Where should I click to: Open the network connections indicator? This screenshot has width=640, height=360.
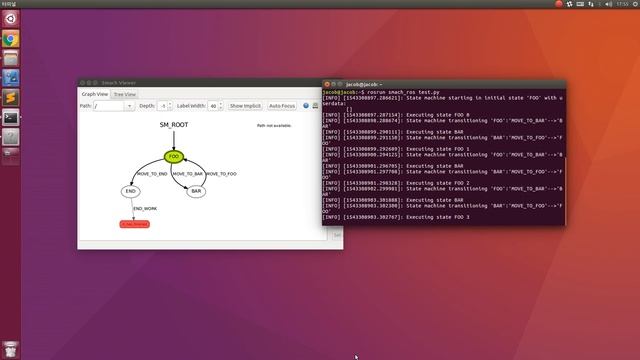pos(591,4)
